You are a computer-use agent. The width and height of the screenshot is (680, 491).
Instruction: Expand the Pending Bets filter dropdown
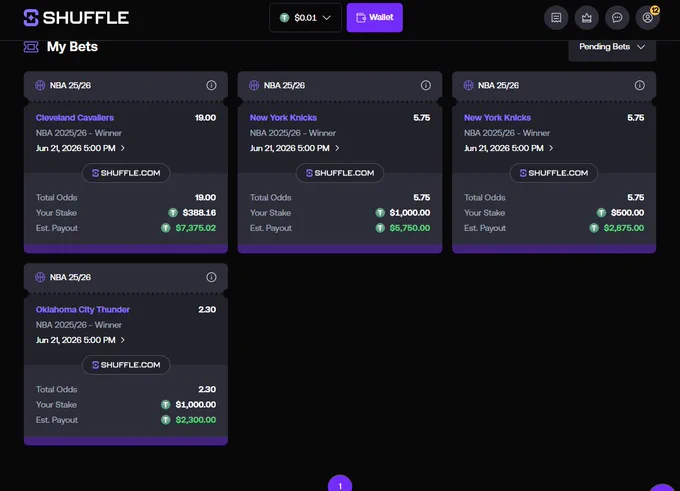[612, 47]
